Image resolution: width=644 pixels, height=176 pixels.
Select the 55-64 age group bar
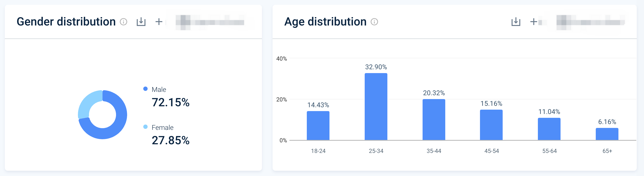(x=549, y=129)
